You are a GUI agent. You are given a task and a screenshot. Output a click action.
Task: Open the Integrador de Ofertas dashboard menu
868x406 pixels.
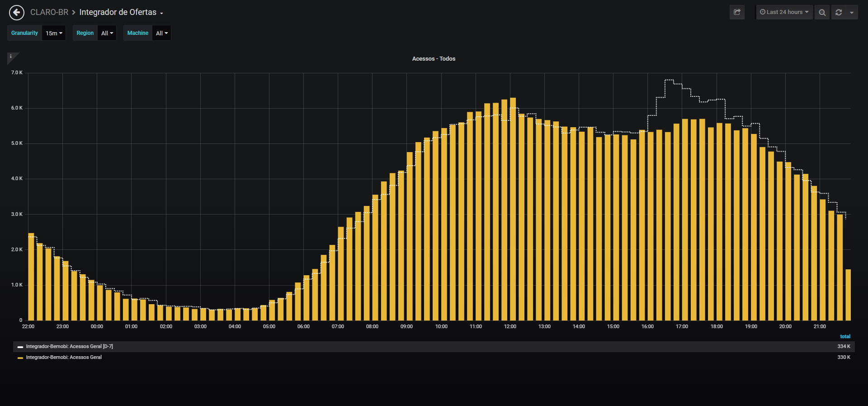click(x=121, y=12)
